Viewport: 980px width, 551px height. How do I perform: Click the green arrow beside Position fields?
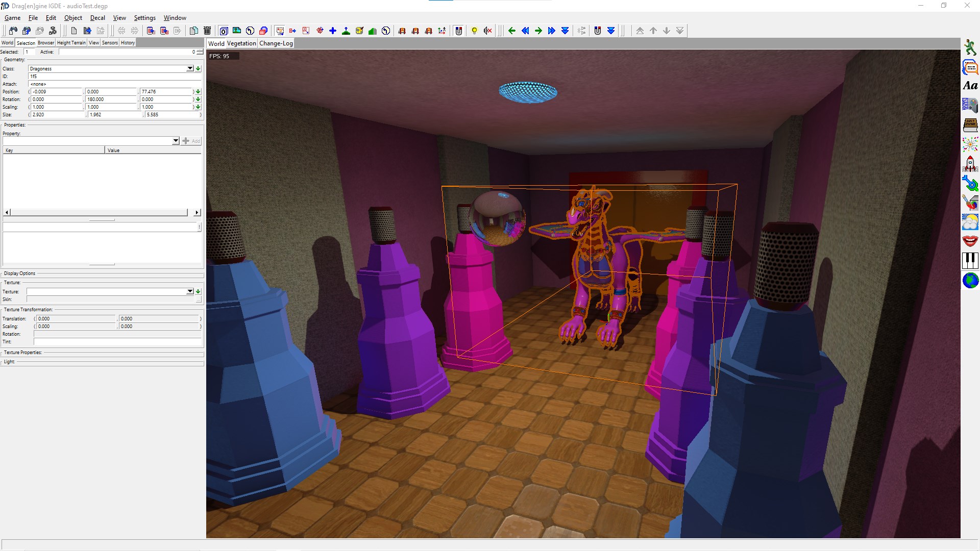click(198, 92)
